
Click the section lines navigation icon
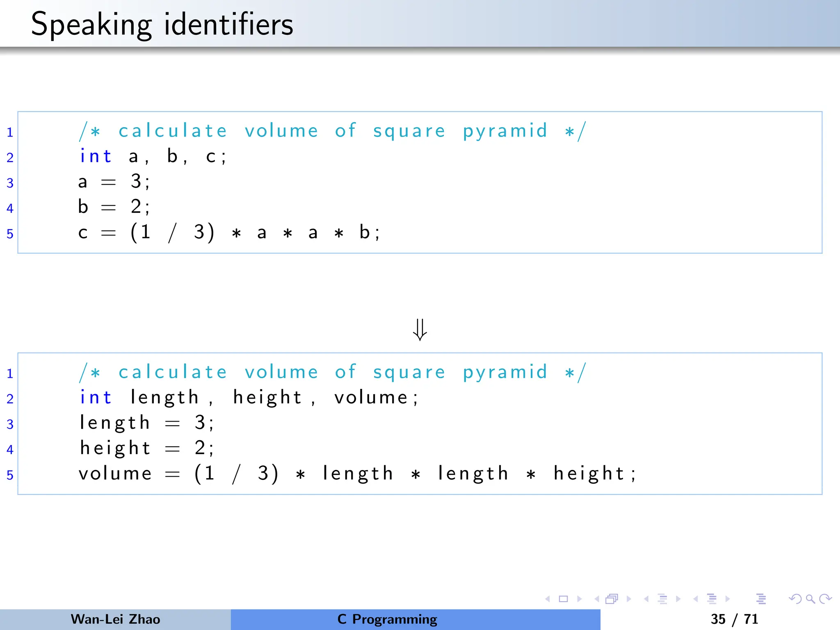[712, 599]
